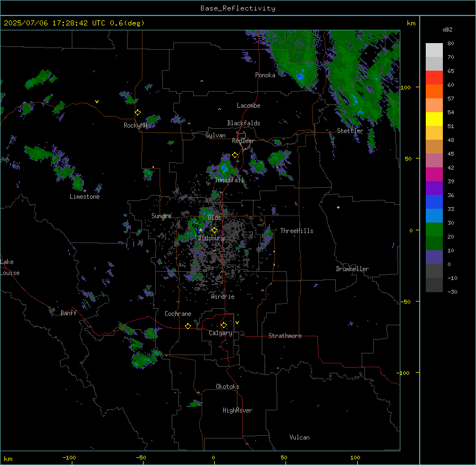The height and width of the screenshot is (465, 476).
Task: Pick the dark orange swatch above 57 dBZ
Action: click(434, 91)
